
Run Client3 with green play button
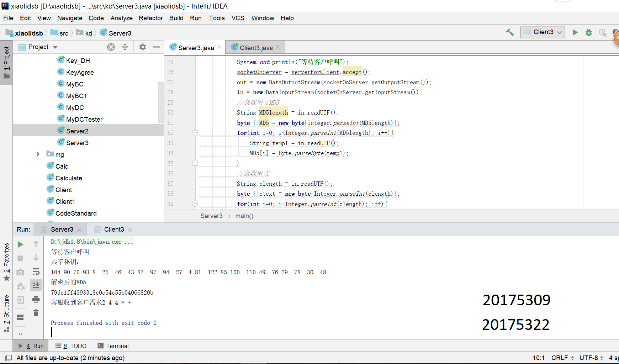575,32
